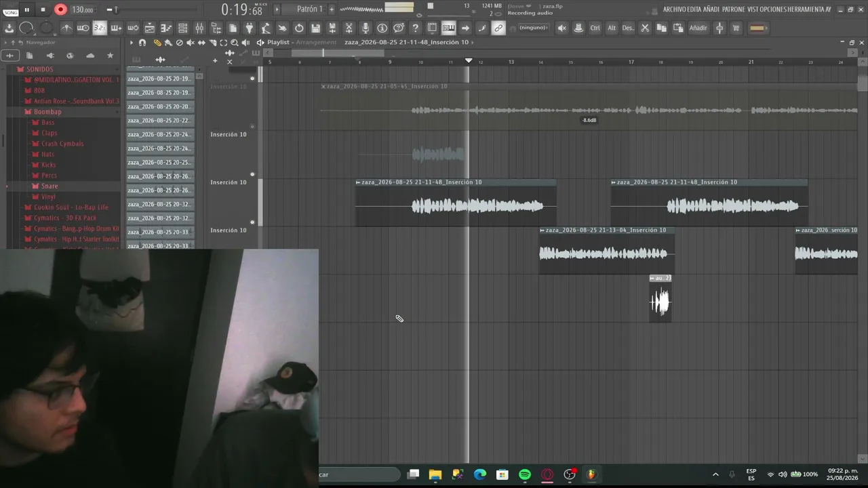This screenshot has width=868, height=488.
Task: Open Microsoft Edge from the taskbar
Action: coord(480,474)
